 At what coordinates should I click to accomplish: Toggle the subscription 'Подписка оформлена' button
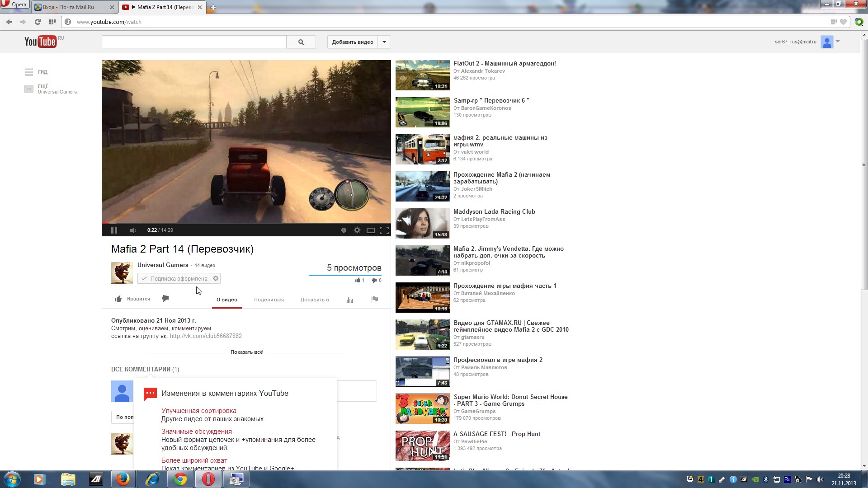pos(175,279)
